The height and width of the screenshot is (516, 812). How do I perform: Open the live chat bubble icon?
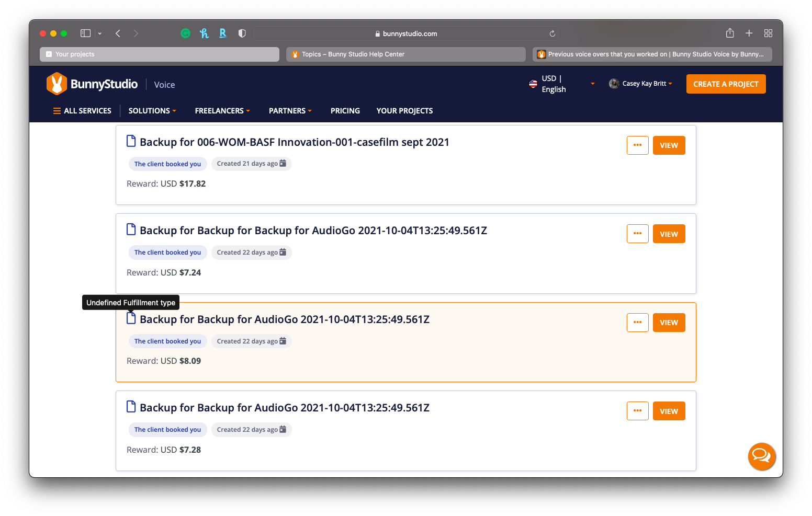click(x=761, y=456)
